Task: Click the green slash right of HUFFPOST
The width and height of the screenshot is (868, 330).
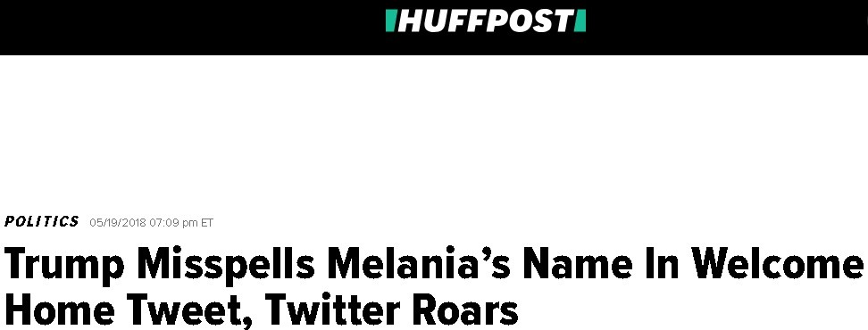Action: click(x=580, y=21)
